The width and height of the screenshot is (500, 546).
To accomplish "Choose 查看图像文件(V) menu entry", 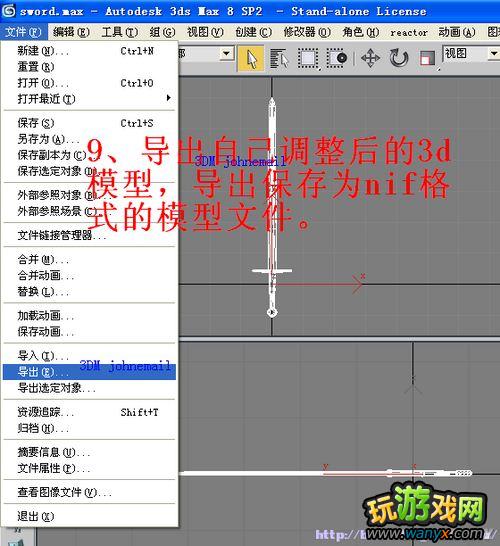I will coord(89,492).
